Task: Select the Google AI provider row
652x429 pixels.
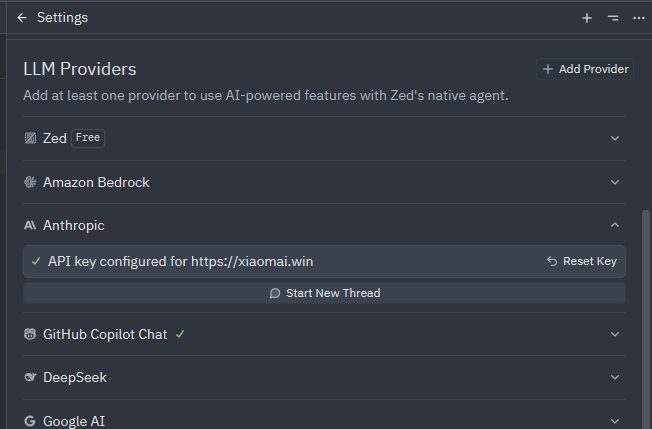Action: (324, 421)
